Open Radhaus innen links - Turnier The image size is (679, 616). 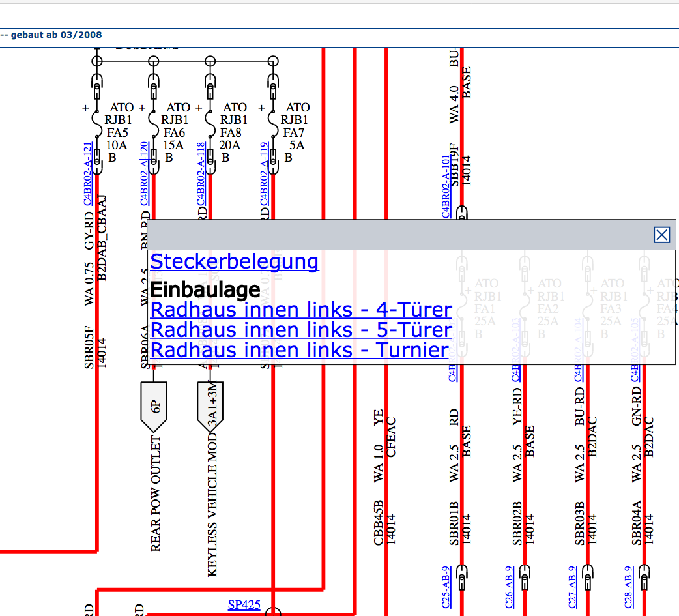click(300, 350)
